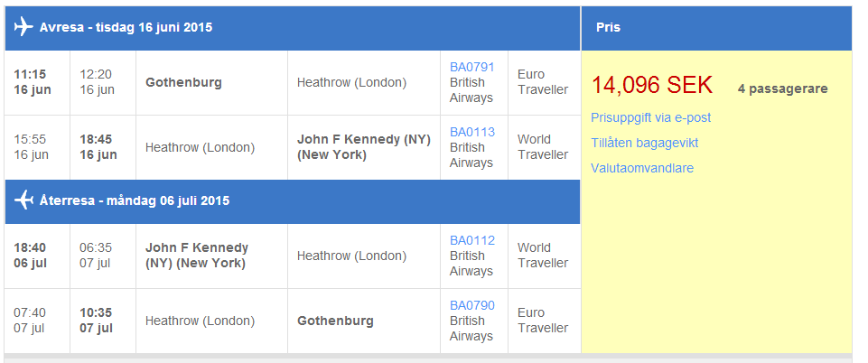Click the 18:40 return departure time
The image size is (868, 363).
coord(30,247)
